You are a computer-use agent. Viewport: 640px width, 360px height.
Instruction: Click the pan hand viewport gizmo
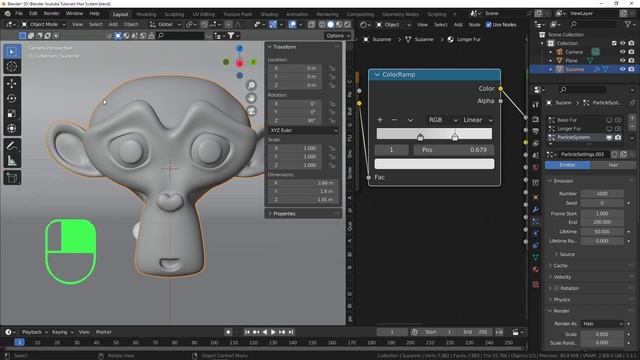[251, 98]
